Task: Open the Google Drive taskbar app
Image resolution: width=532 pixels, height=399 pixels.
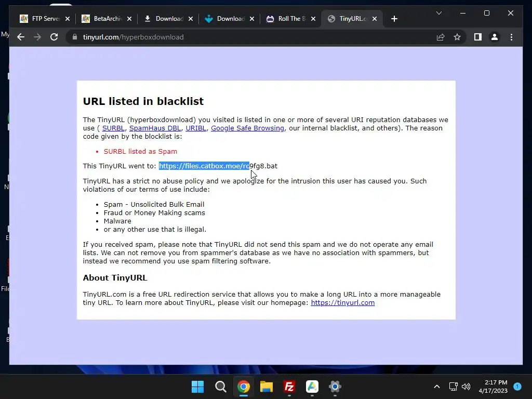Action: 312,387
